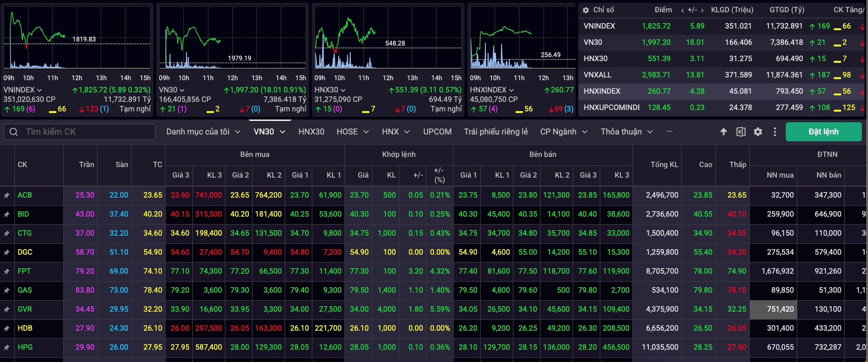Switch to the UPCOM tab
The image size is (868, 362).
[x=437, y=132]
